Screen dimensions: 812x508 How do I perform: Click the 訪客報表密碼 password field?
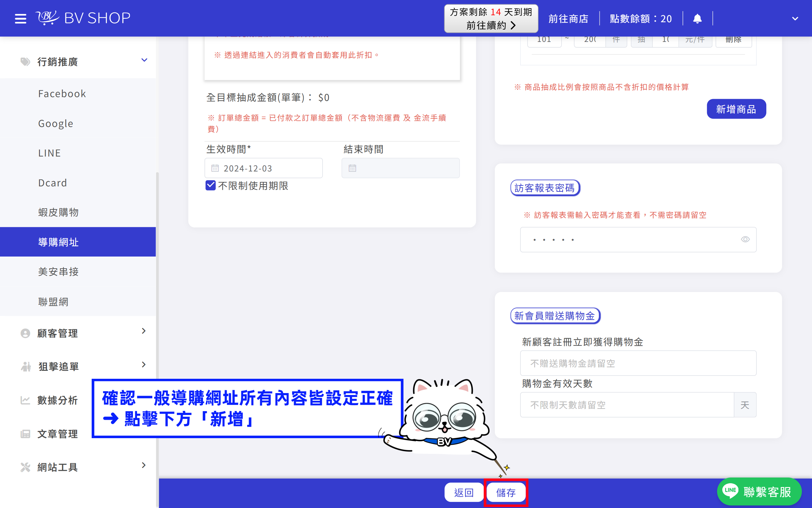638,239
